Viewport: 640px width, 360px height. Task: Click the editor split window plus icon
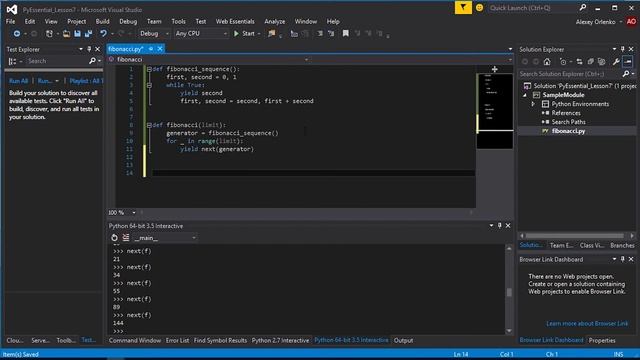tap(495, 69)
